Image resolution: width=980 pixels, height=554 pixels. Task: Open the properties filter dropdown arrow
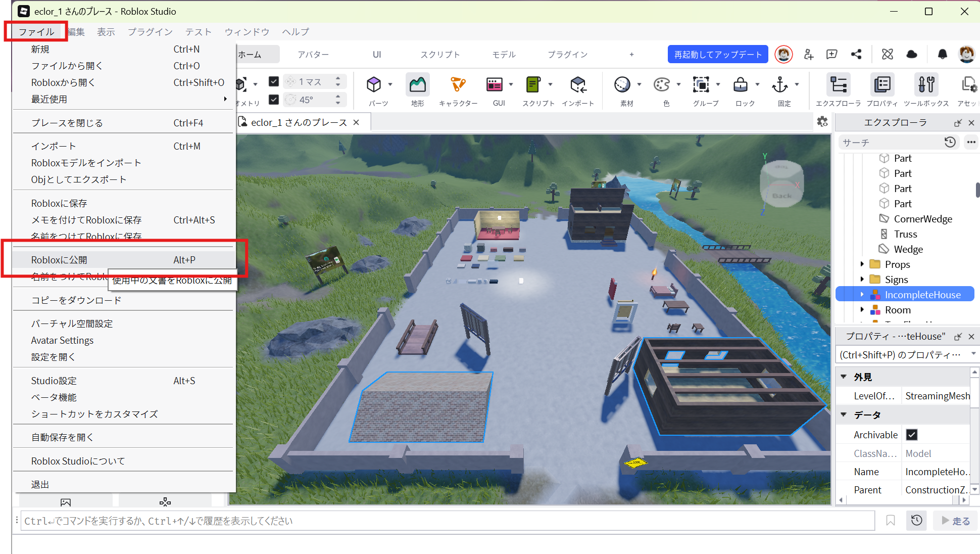tap(973, 354)
